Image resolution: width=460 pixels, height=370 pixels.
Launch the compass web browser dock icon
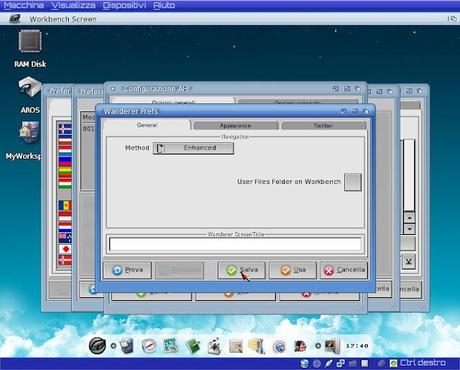(x=149, y=346)
